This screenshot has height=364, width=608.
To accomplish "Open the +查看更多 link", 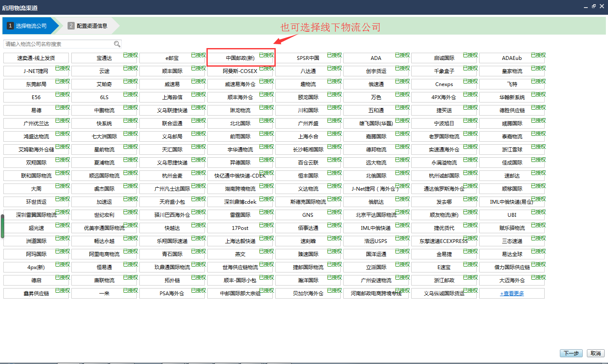I will pos(512,294).
